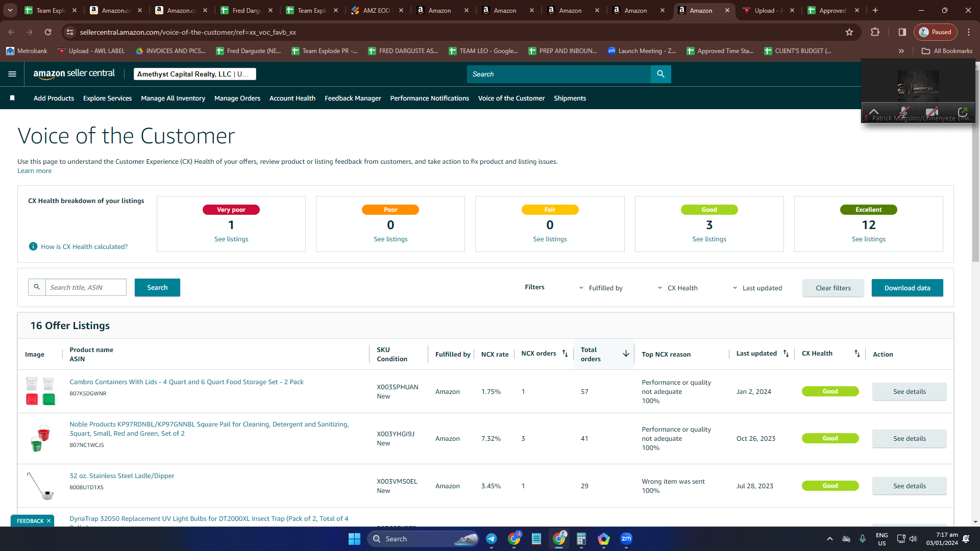Open the Learn more link
980x551 pixels.
click(34, 171)
